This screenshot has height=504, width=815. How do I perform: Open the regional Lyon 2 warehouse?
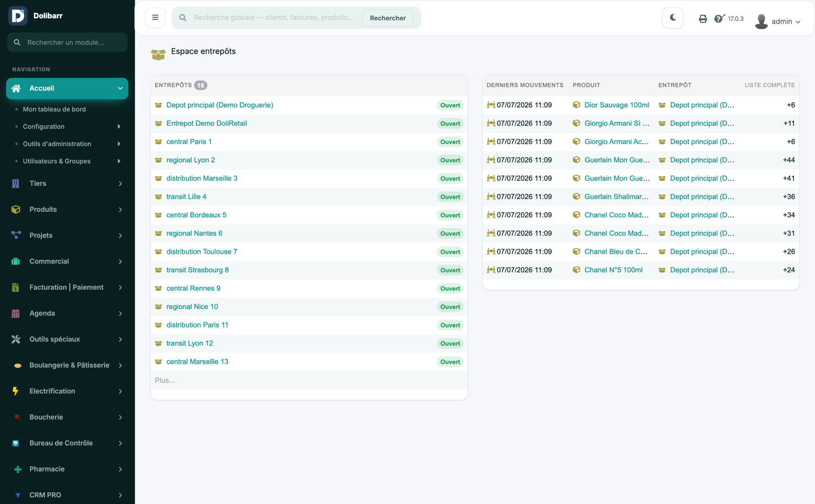click(x=191, y=160)
